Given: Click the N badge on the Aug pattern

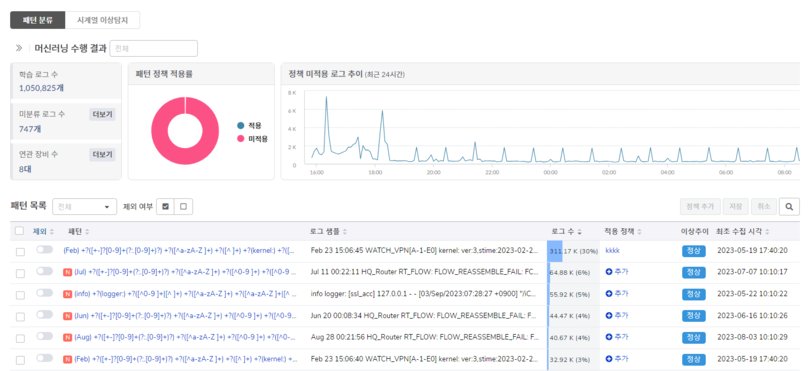Looking at the screenshot, I should click(x=67, y=337).
